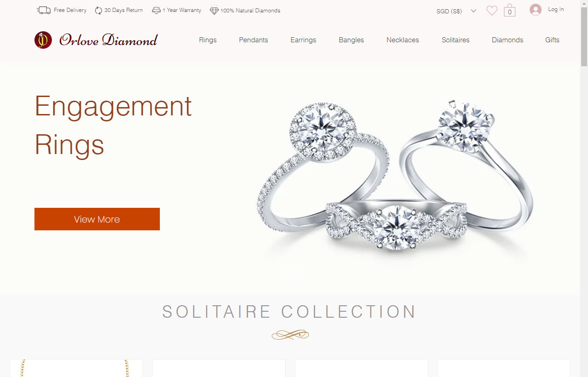Click the page vertical scrollbar thumb
The image size is (588, 377).
pos(584,37)
